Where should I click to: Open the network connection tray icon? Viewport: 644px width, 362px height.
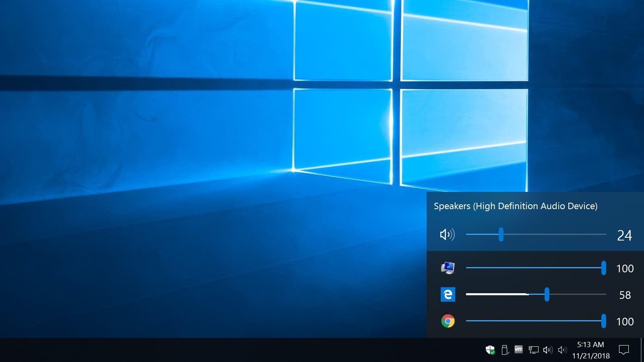533,350
